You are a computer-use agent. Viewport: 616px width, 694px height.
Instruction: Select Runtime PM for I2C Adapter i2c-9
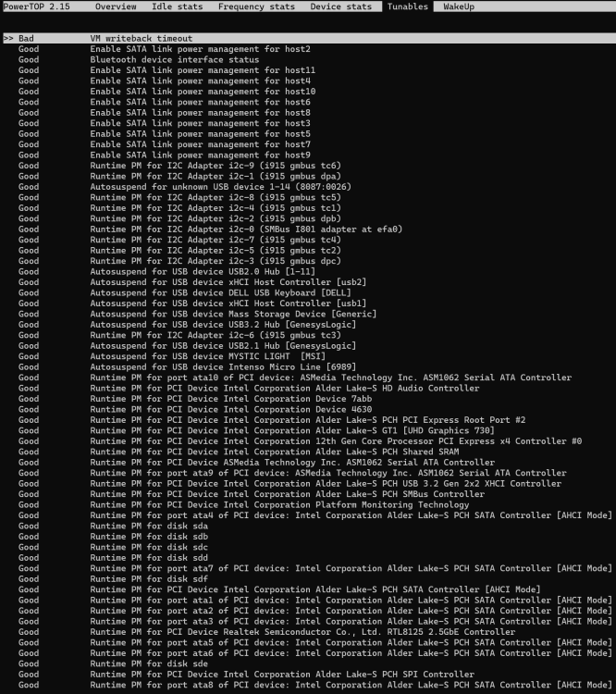(179, 166)
